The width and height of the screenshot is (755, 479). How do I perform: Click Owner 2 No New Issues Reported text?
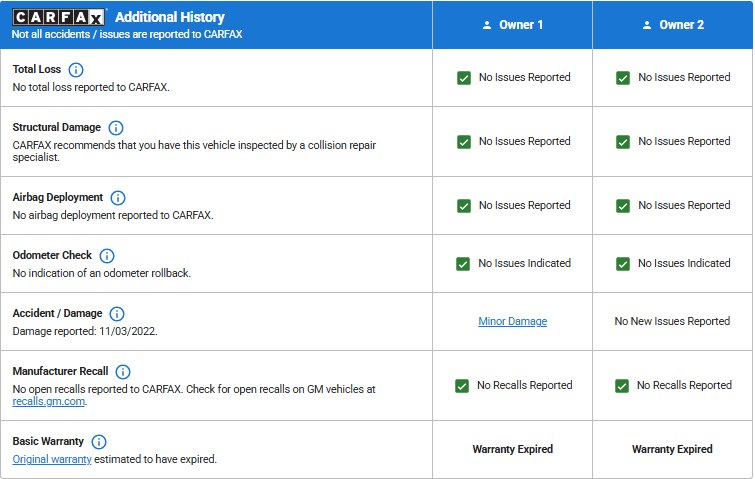[672, 322]
